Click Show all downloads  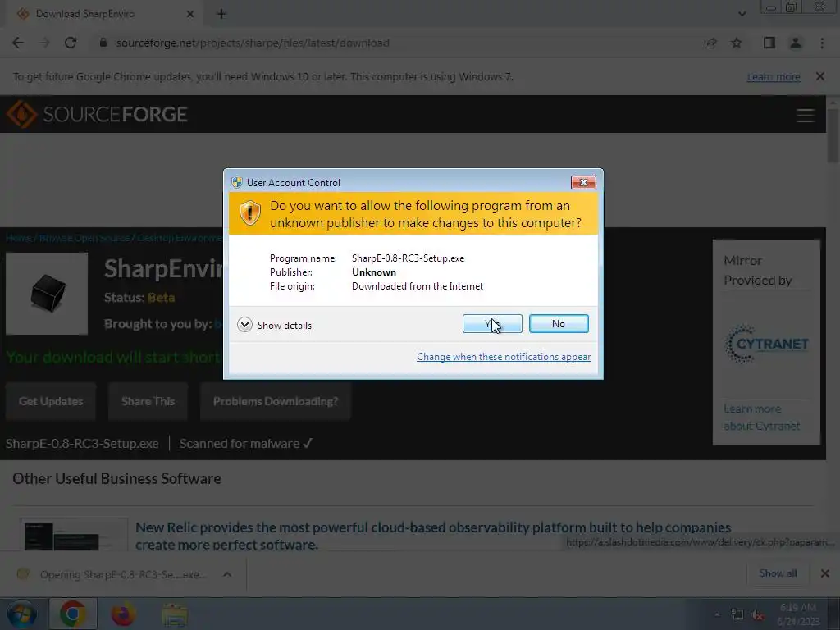pos(778,573)
